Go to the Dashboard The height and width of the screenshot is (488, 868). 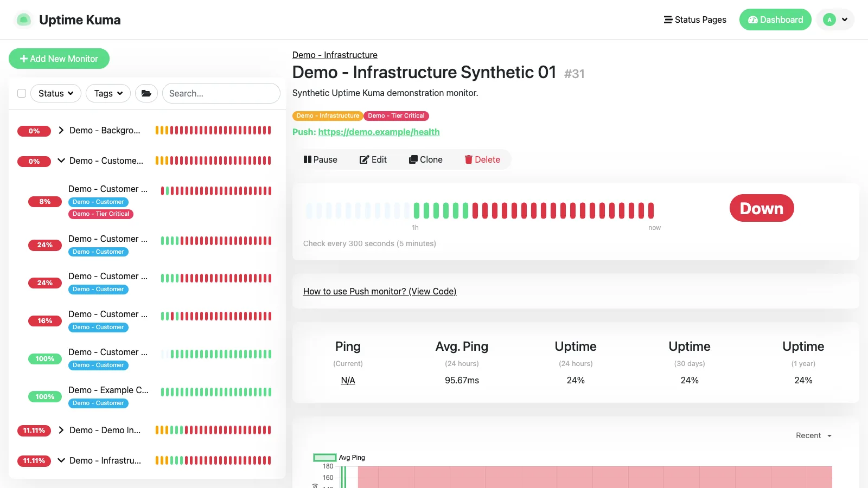[x=775, y=20]
